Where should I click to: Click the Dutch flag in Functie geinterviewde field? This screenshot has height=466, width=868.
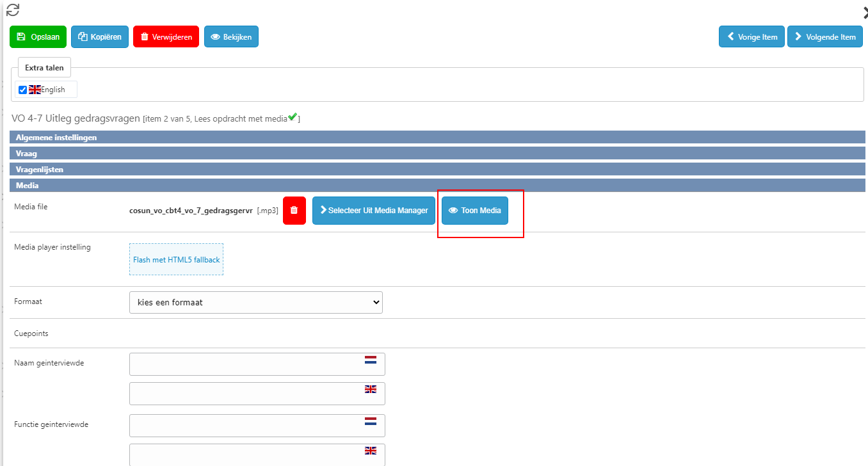tap(370, 421)
